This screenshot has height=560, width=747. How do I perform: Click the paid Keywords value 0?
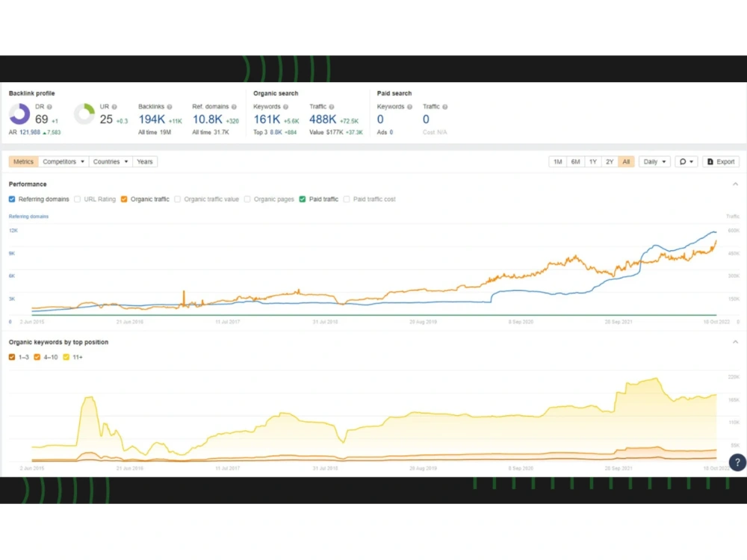pos(380,119)
